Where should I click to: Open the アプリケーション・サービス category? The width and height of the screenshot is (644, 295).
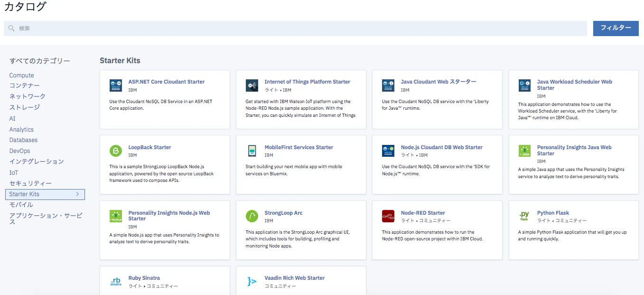click(x=46, y=219)
